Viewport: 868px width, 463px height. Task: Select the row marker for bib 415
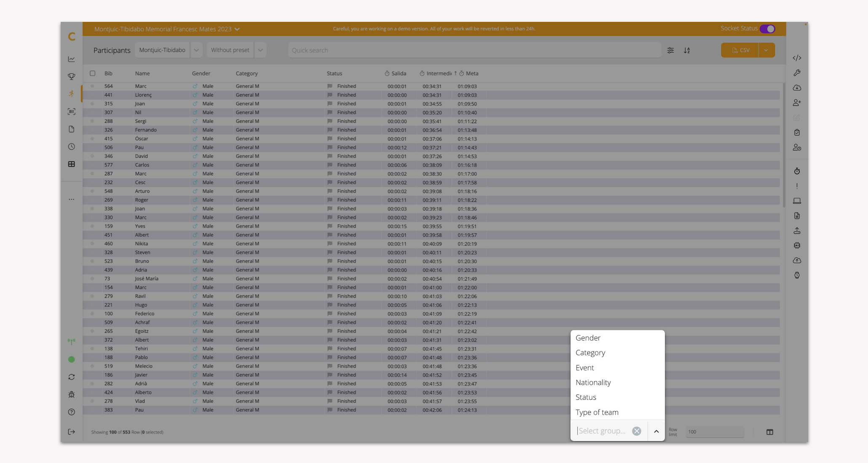pyautogui.click(x=92, y=138)
